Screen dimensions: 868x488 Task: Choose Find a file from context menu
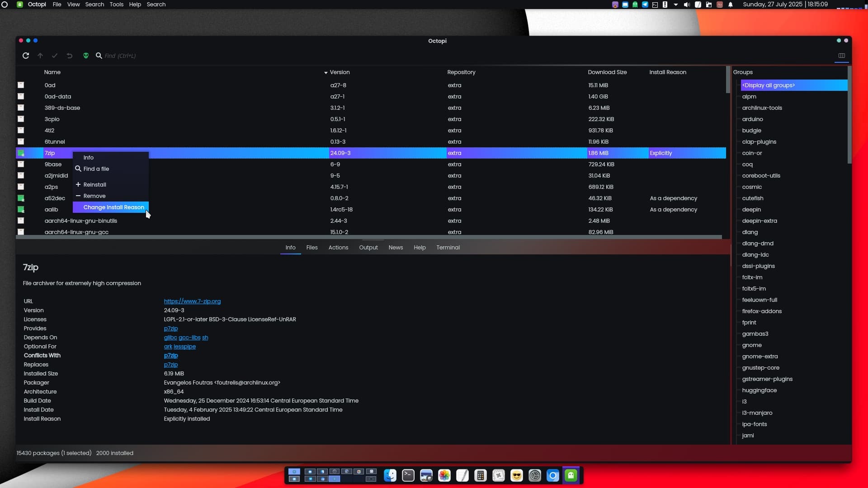111,169
